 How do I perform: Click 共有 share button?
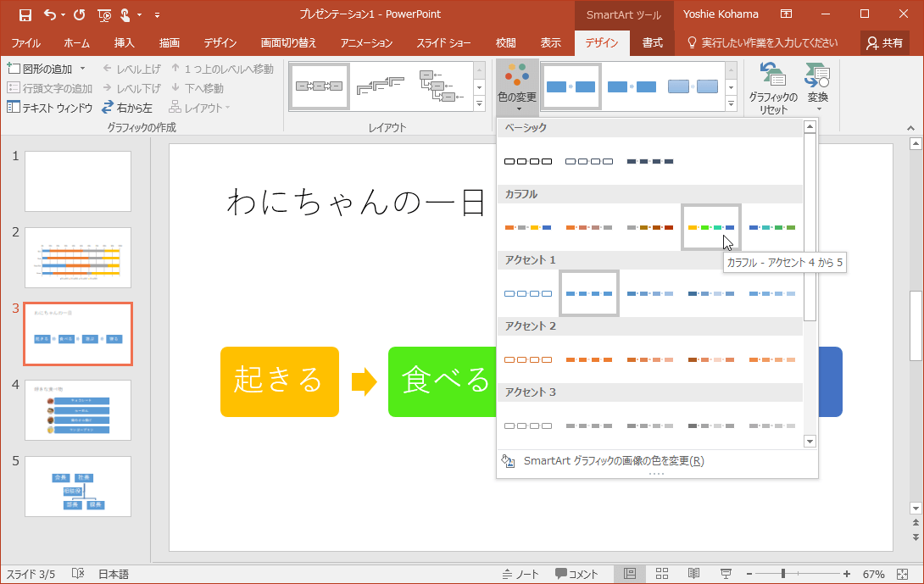[884, 43]
